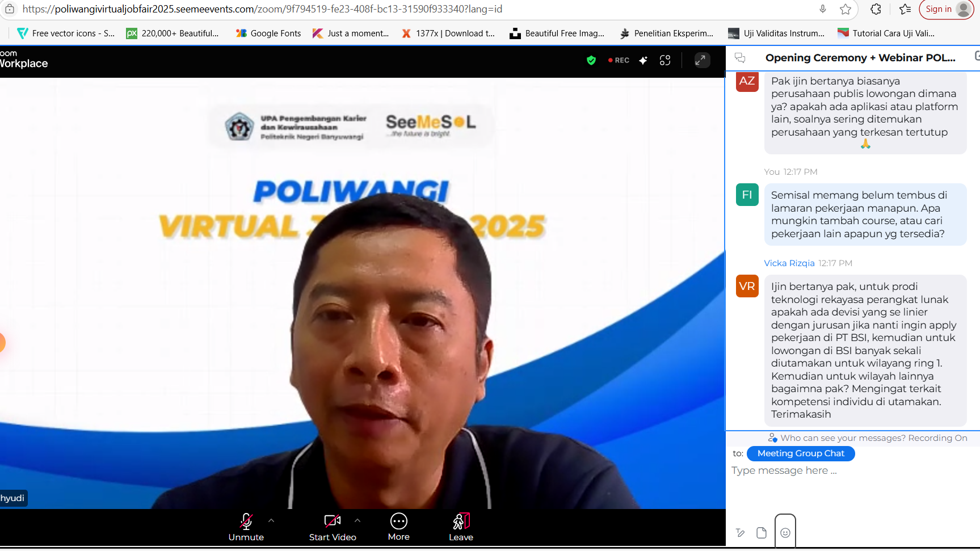This screenshot has width=980, height=551.
Task: Leave the meeting
Action: coord(461,527)
